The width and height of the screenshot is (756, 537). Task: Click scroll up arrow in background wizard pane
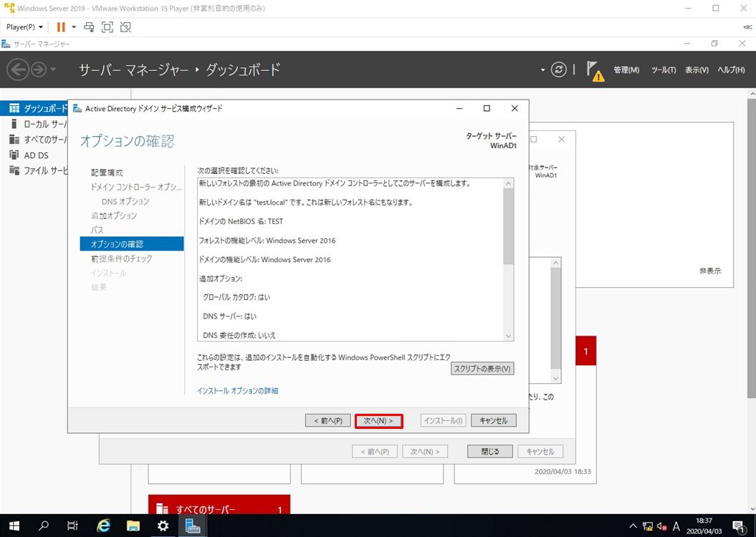(555, 263)
